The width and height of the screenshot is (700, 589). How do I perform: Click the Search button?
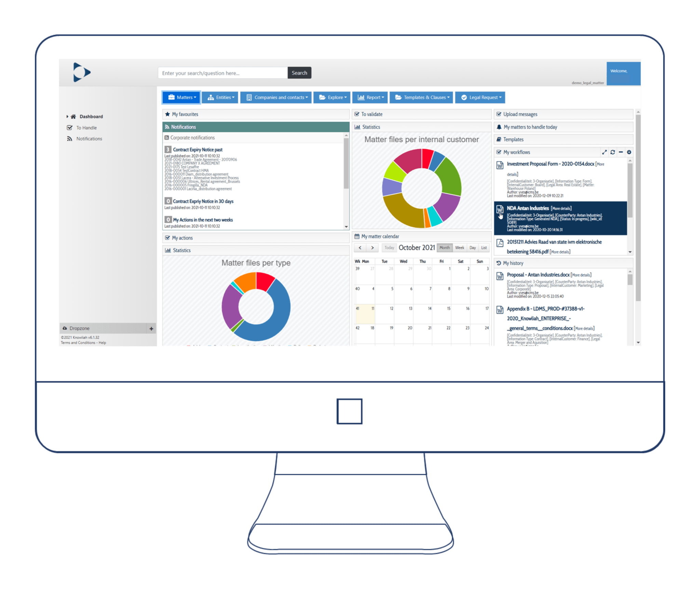[299, 73]
